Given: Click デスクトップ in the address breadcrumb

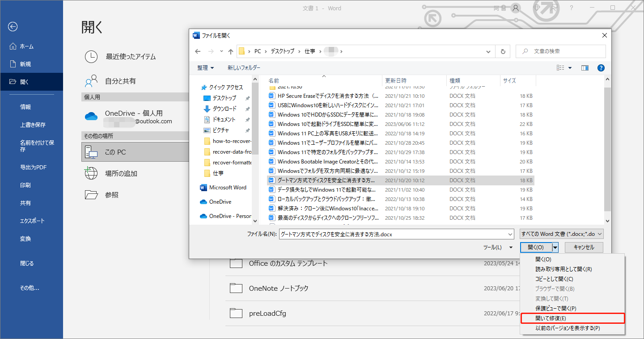Looking at the screenshot, I should click(x=282, y=51).
